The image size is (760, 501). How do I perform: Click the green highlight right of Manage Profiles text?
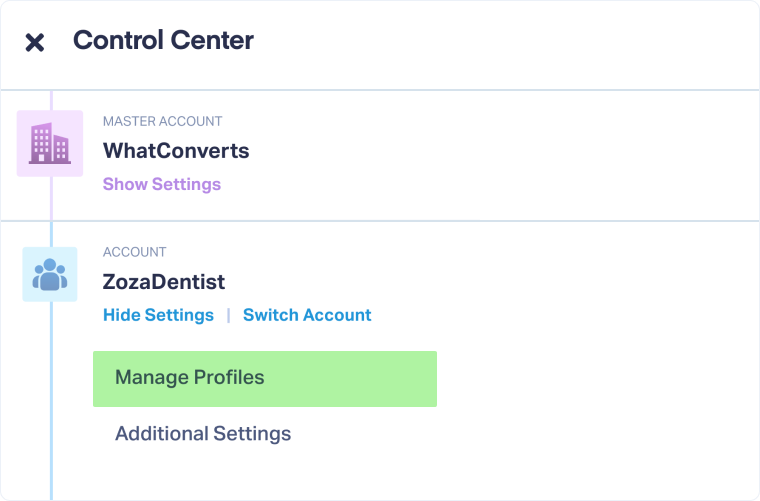[x=350, y=378]
